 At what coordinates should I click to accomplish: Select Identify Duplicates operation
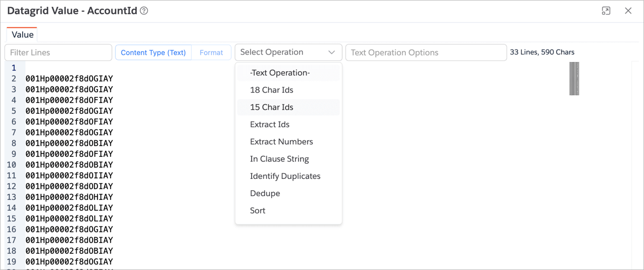point(285,176)
